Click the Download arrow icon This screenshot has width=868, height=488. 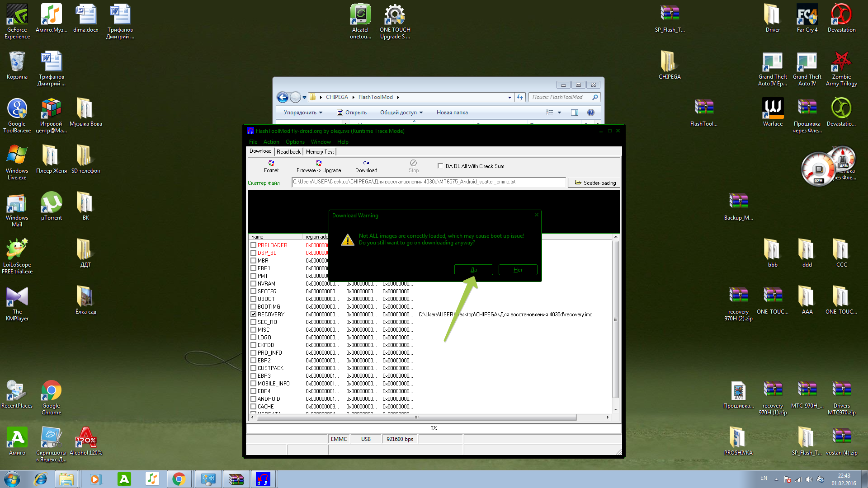(x=366, y=163)
